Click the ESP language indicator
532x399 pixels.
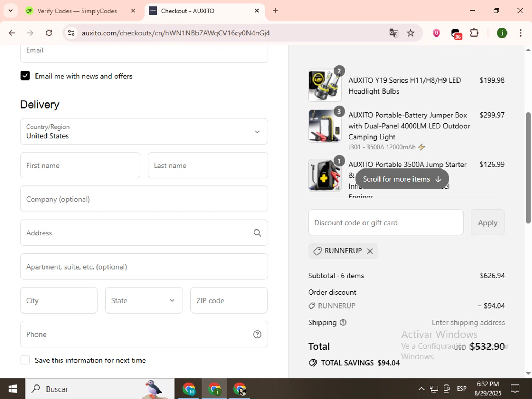(x=461, y=389)
